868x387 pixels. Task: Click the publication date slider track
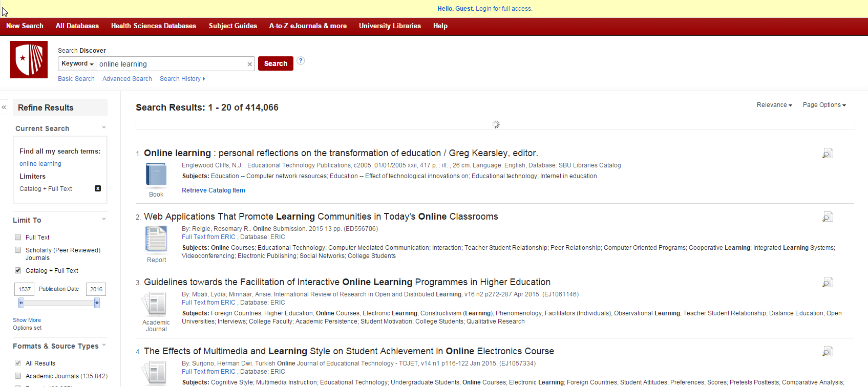point(59,303)
